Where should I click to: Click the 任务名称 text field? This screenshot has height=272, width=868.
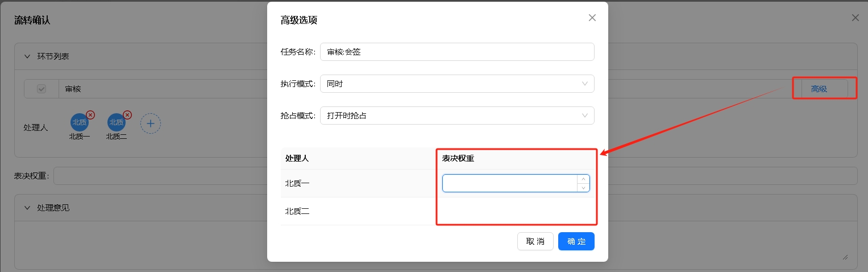(456, 52)
